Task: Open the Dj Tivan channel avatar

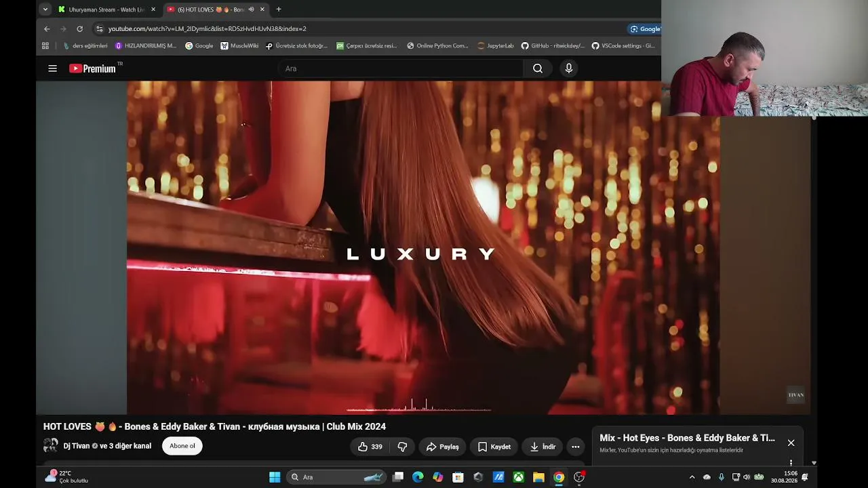Action: 50,445
